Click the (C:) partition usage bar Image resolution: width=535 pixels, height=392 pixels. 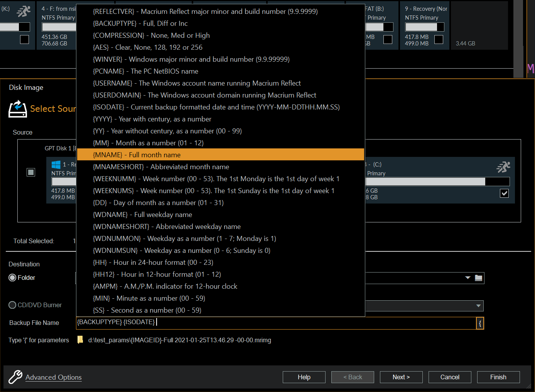click(438, 181)
